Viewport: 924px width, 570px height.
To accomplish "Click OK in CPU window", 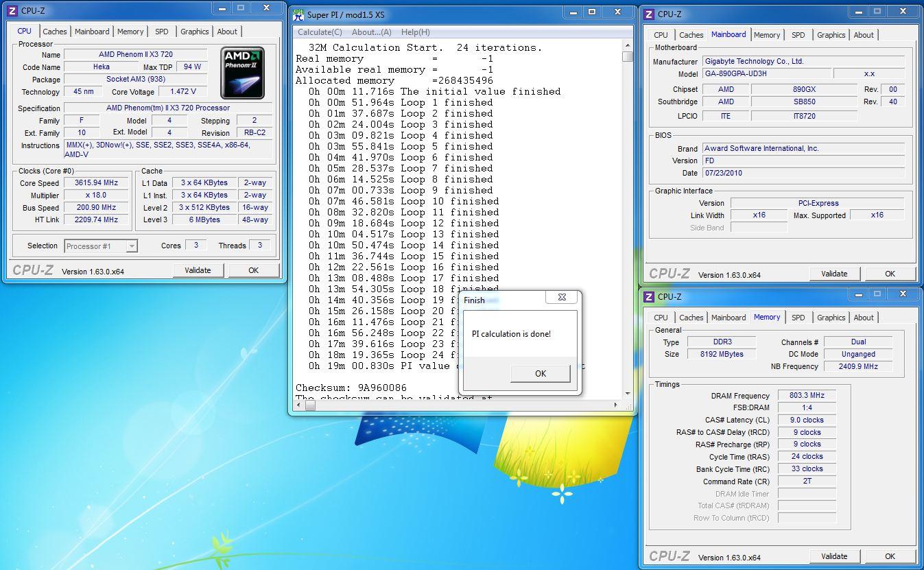I will pos(253,270).
